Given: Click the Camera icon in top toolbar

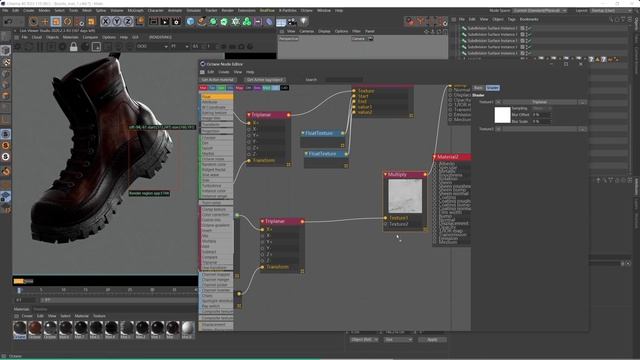Looking at the screenshot, I should pyautogui.click(x=292, y=21).
